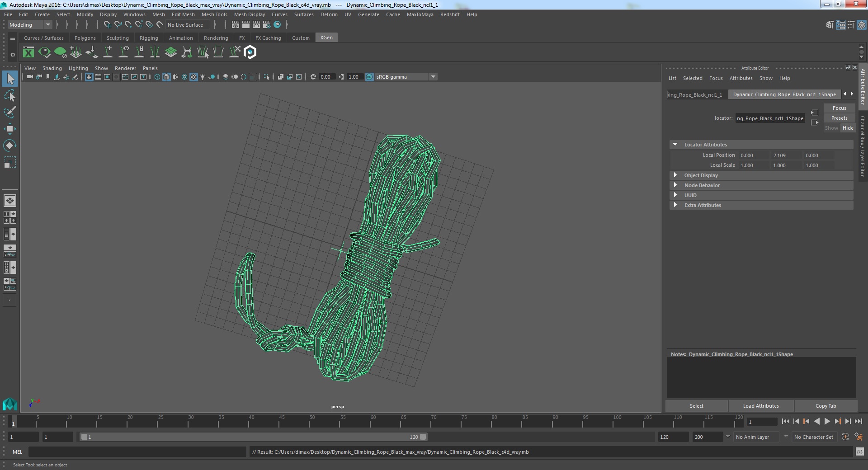Activate the Scale tool

[x=10, y=162]
